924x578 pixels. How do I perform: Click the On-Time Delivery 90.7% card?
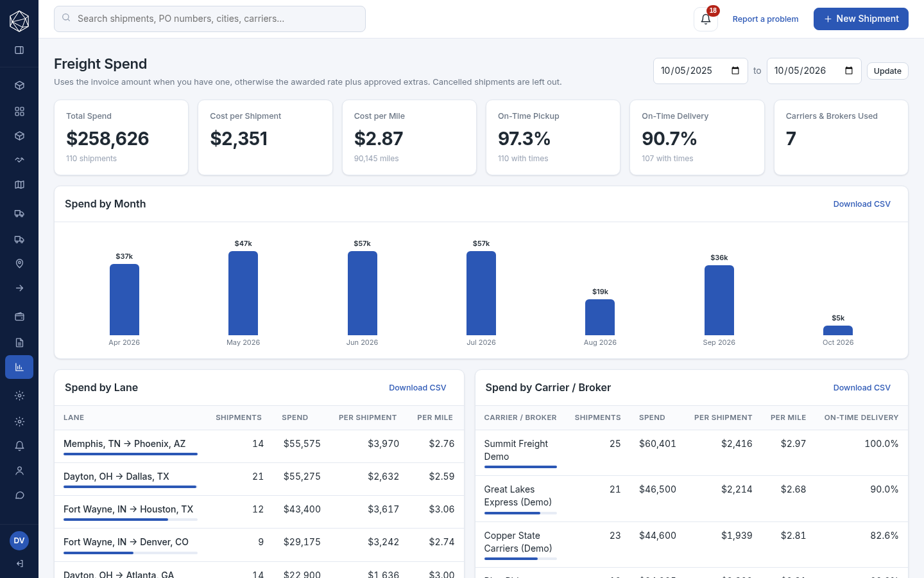pyautogui.click(x=697, y=137)
